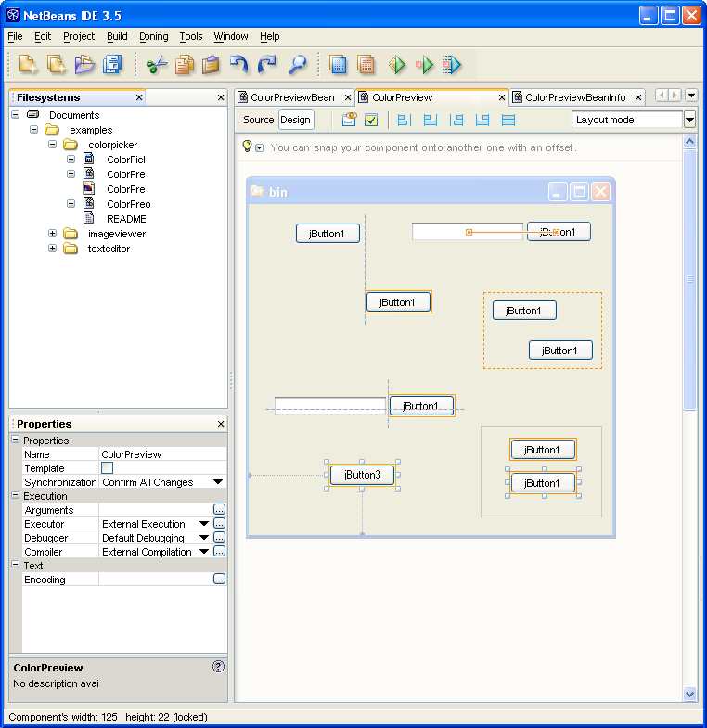
Task: Redo the last action
Action: [x=266, y=65]
